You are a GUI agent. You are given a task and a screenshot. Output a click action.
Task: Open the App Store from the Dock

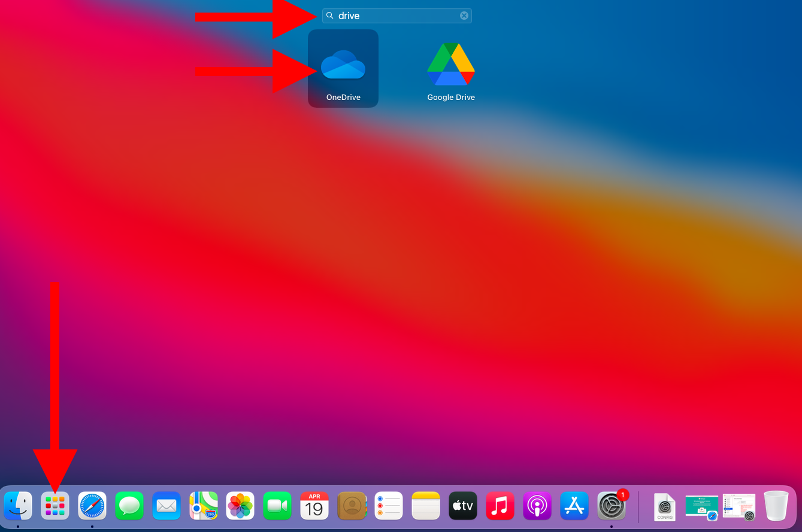click(x=574, y=506)
